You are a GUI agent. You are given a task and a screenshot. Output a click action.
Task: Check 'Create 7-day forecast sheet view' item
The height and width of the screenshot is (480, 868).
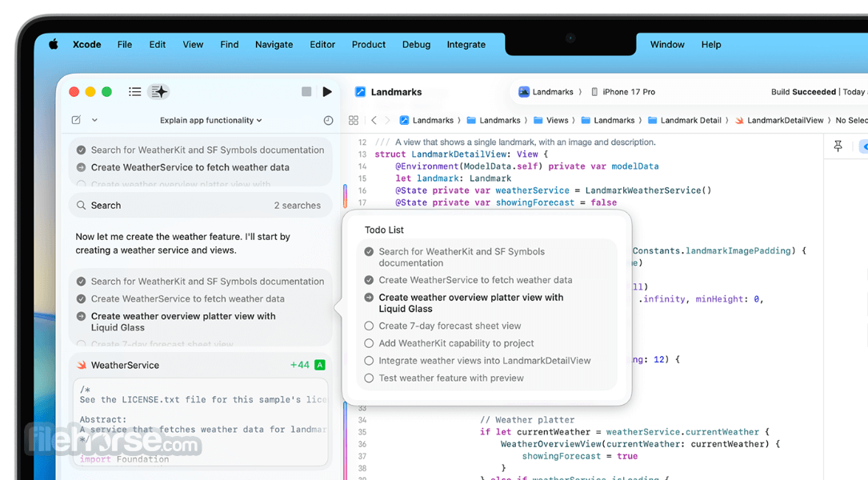pyautogui.click(x=369, y=326)
